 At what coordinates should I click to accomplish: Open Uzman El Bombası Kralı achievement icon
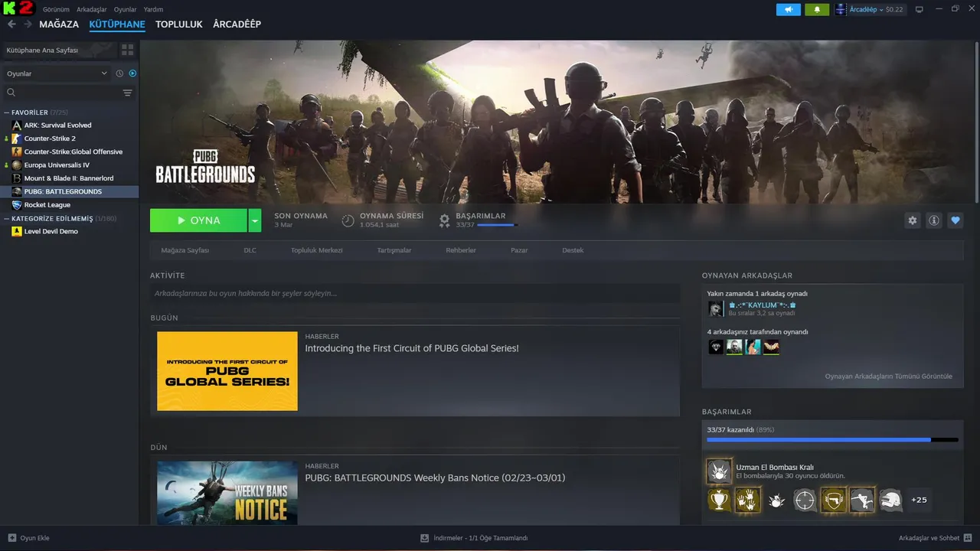point(719,471)
